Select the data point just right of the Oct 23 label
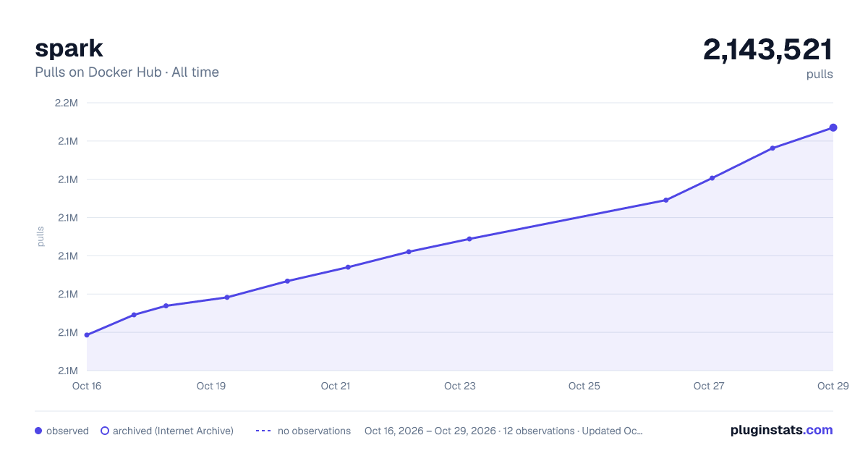Screen dimensions: 868x456 tap(469, 239)
